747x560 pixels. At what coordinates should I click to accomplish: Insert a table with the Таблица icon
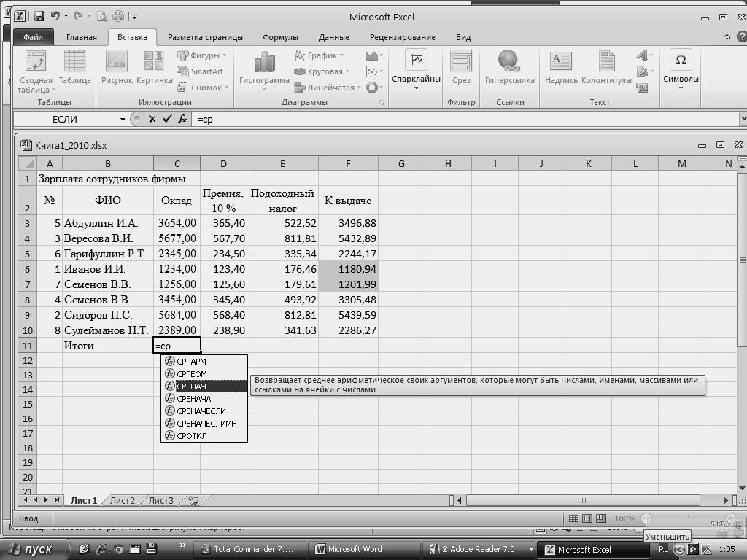pyautogui.click(x=75, y=68)
